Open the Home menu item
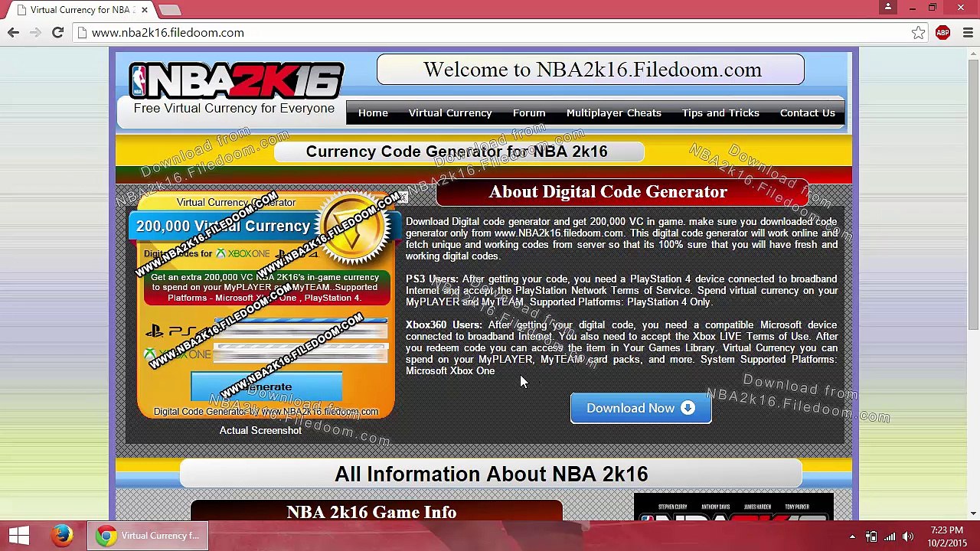The image size is (980, 551). pos(373,112)
